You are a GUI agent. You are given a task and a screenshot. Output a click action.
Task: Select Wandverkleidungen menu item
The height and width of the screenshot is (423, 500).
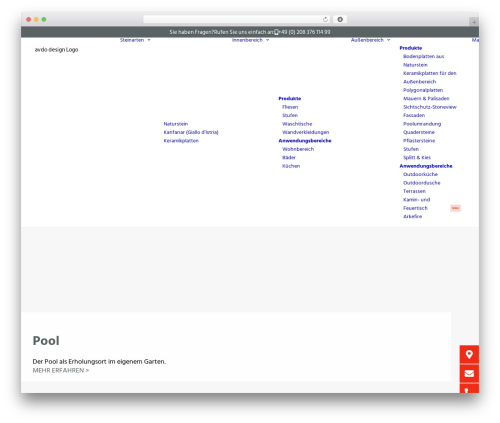tap(305, 132)
